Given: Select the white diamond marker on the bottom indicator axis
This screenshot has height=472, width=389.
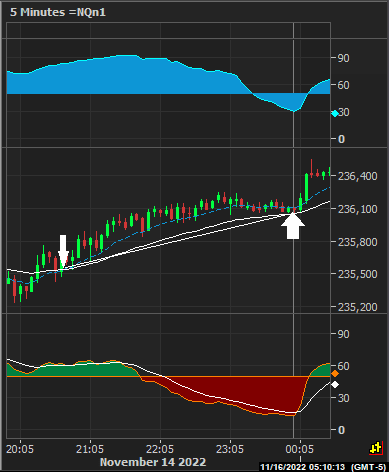Looking at the screenshot, I should coord(335,385).
